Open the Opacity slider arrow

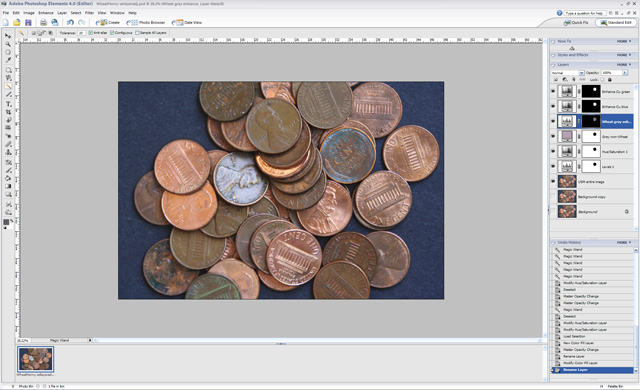pos(624,73)
